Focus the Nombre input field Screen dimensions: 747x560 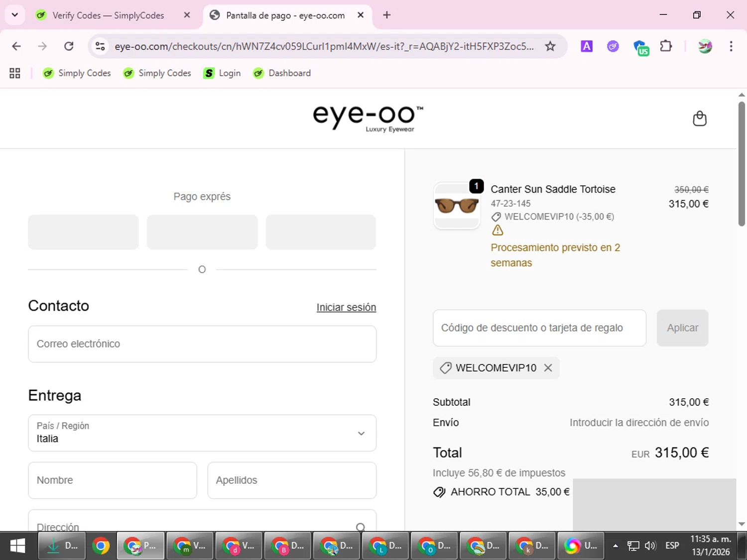tap(113, 480)
